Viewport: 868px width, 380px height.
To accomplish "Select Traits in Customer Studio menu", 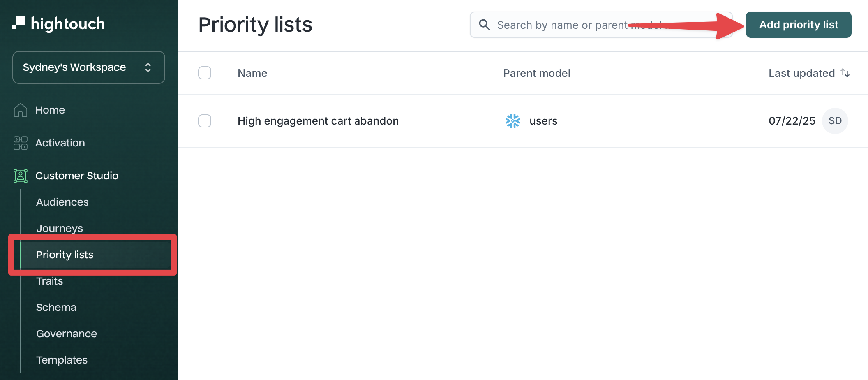I will pyautogui.click(x=50, y=281).
